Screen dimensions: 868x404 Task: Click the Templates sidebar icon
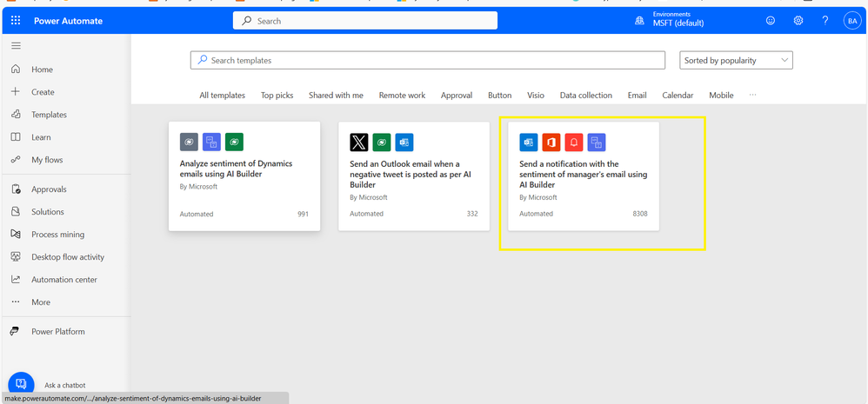point(16,115)
